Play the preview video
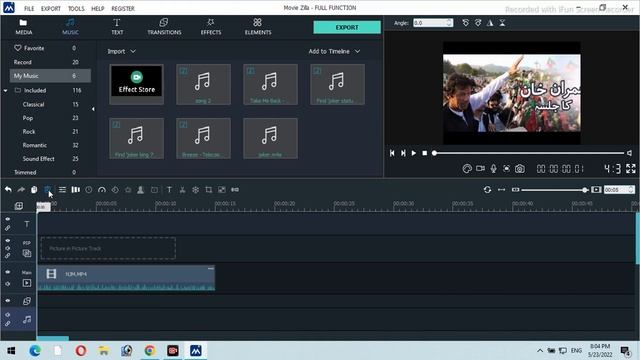Image resolution: width=640 pixels, height=360 pixels. pos(413,153)
